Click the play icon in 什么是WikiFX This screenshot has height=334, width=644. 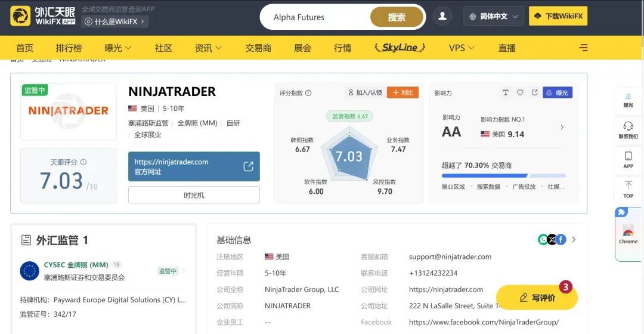(x=88, y=21)
